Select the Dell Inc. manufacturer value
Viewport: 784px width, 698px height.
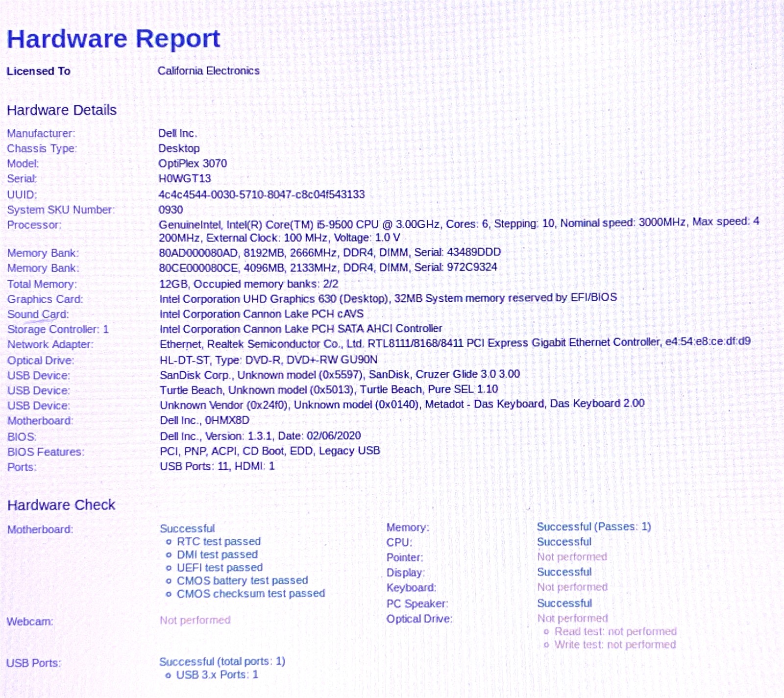[177, 133]
